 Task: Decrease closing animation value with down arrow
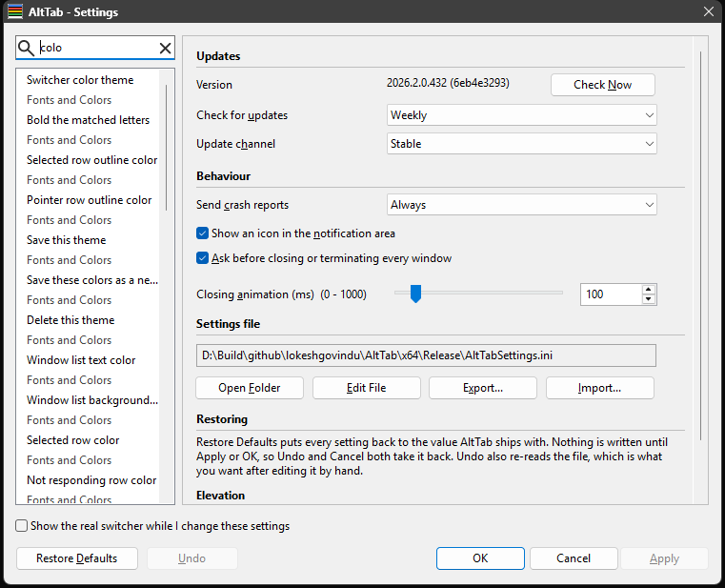tap(648, 299)
